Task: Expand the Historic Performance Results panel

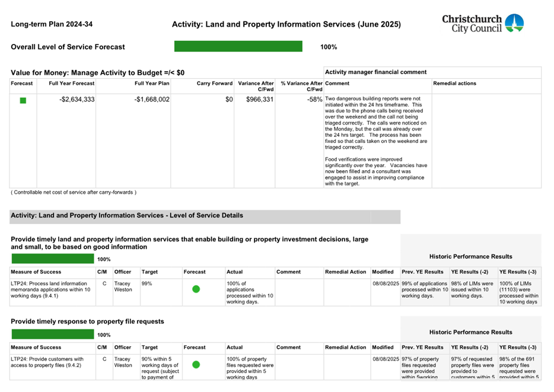Action: pos(472,256)
